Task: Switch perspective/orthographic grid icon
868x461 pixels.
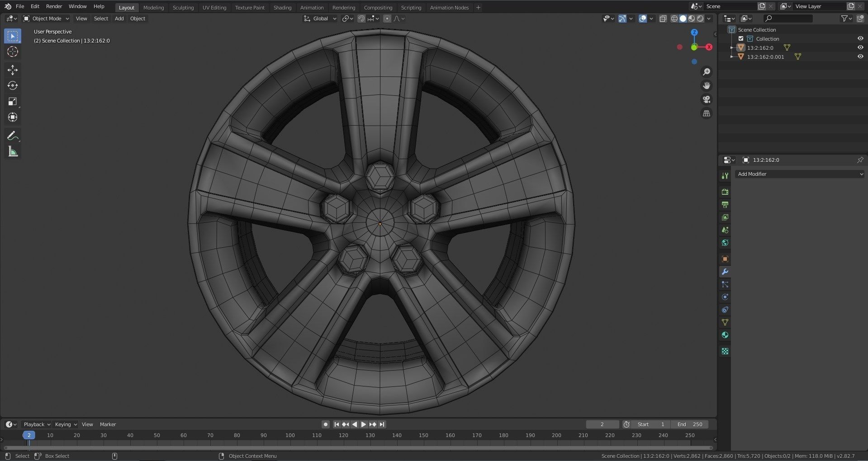Action: [x=707, y=113]
